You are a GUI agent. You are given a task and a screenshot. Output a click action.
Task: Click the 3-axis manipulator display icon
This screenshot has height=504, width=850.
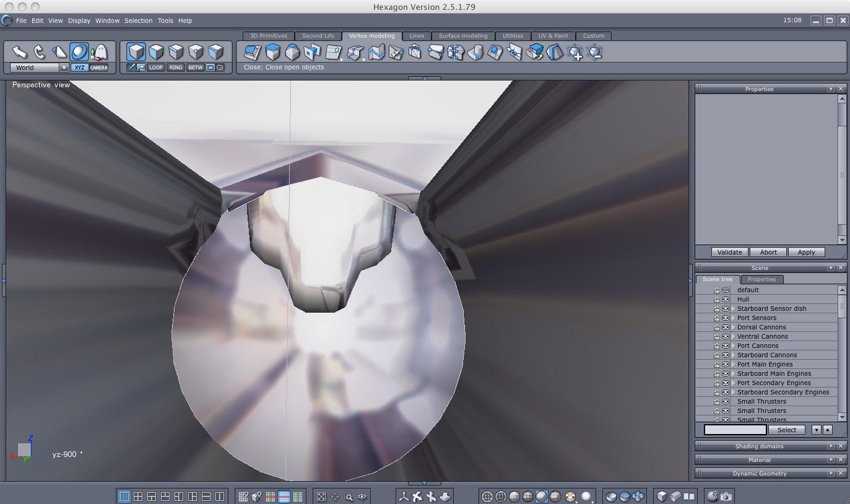(404, 497)
